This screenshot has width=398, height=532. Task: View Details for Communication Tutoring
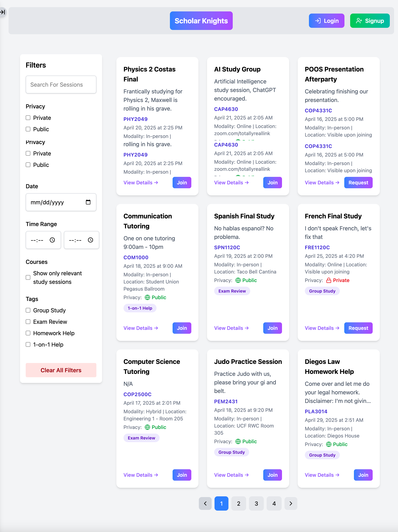coord(141,328)
